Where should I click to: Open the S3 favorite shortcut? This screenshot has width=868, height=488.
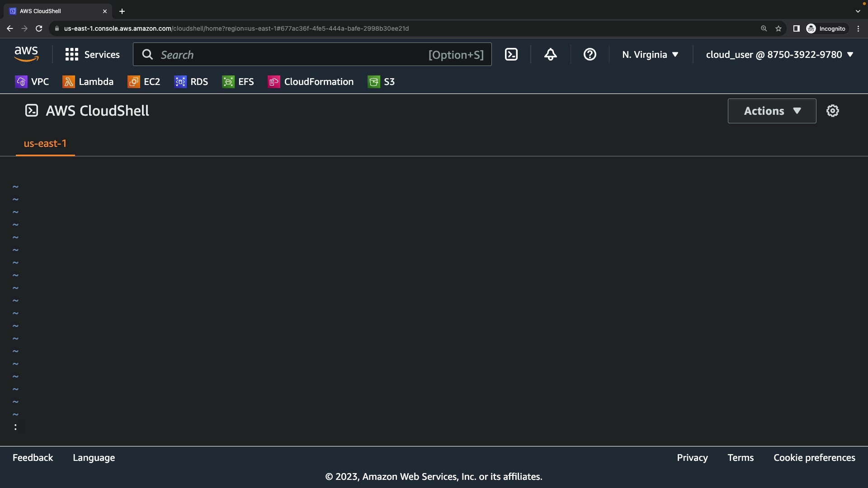click(381, 82)
